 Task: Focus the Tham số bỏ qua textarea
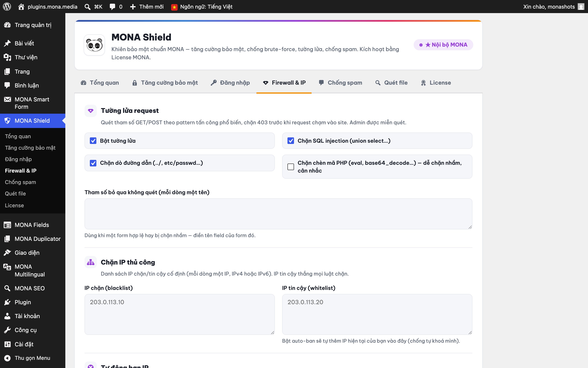(278, 214)
